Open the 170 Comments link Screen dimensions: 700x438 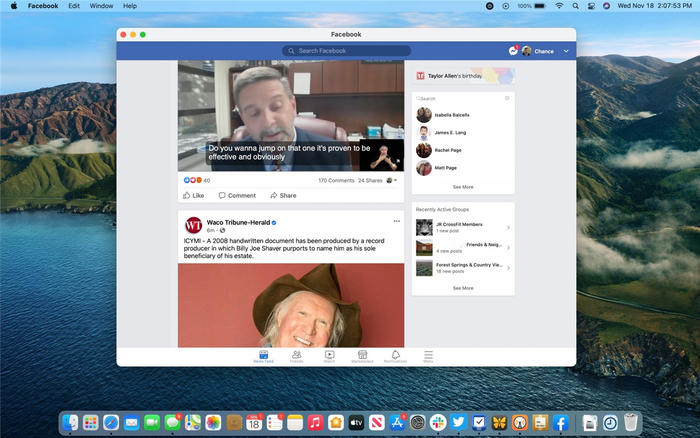coord(336,180)
